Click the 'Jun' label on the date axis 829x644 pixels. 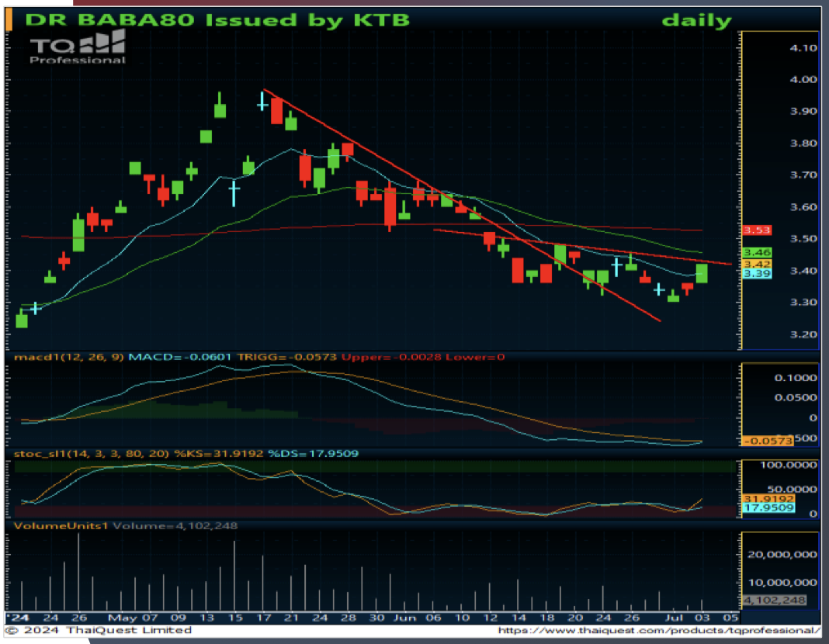click(x=405, y=618)
